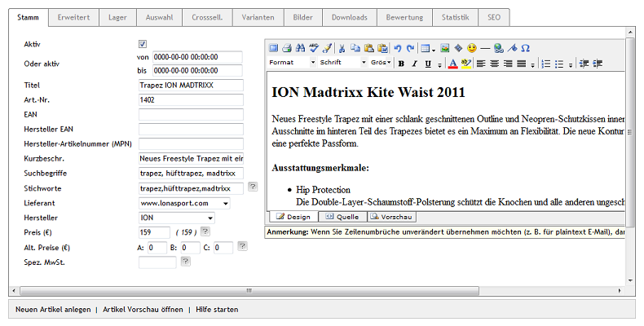Justify the text

[x=521, y=64]
